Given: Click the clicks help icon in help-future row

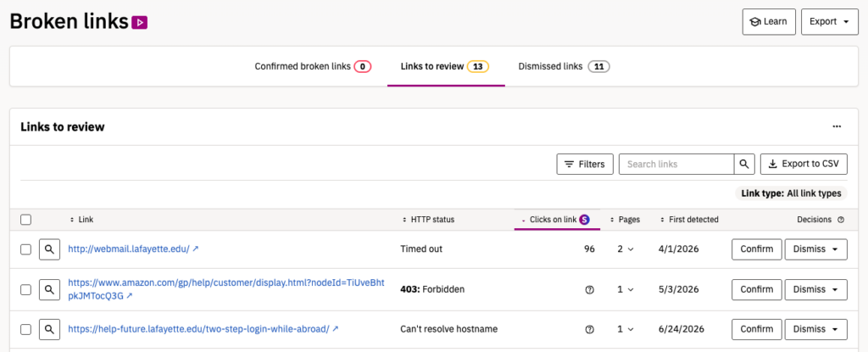Looking at the screenshot, I should [589, 329].
